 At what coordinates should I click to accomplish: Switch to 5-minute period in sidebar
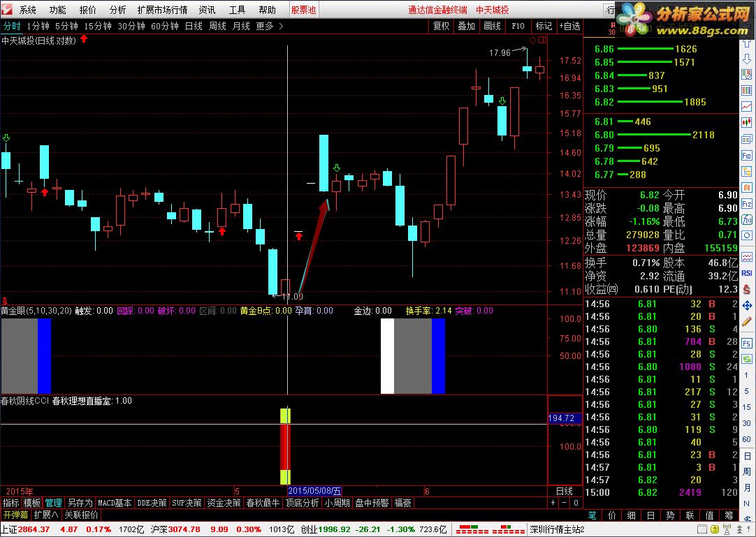(x=746, y=391)
